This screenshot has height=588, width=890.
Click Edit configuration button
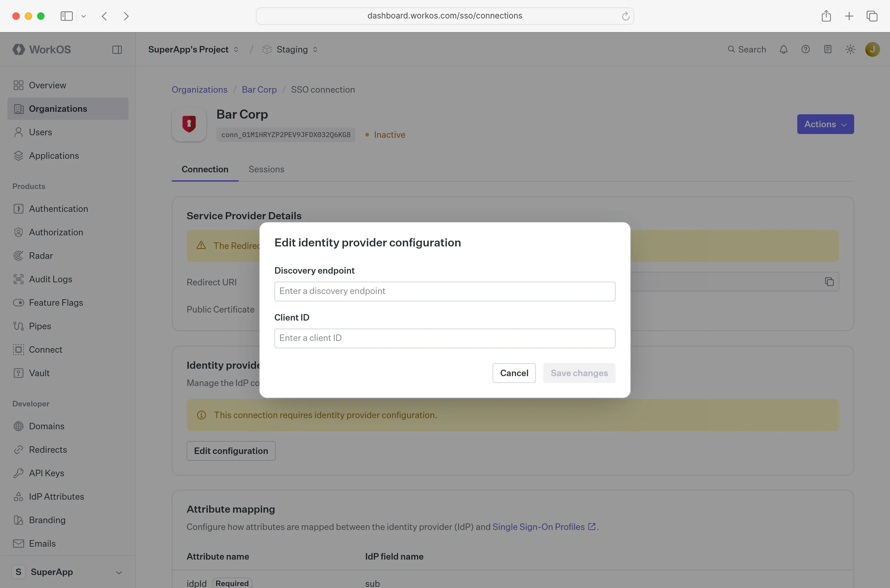pyautogui.click(x=231, y=451)
